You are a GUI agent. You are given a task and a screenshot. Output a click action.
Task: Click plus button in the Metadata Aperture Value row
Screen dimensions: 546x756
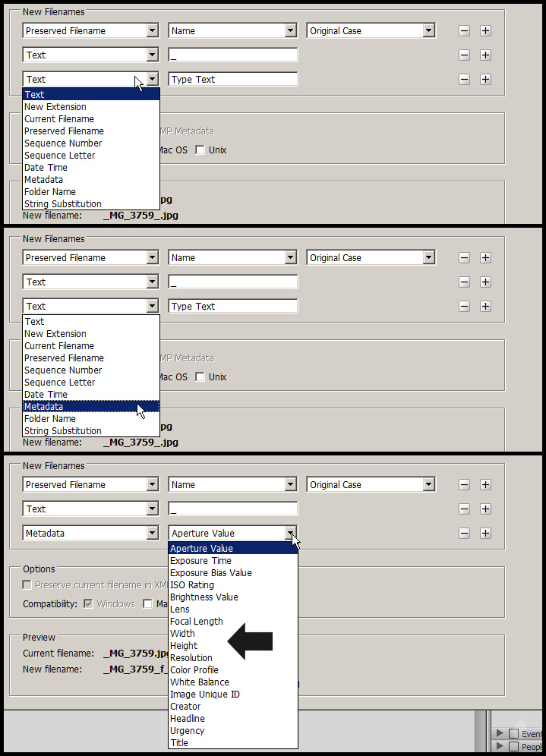click(485, 534)
